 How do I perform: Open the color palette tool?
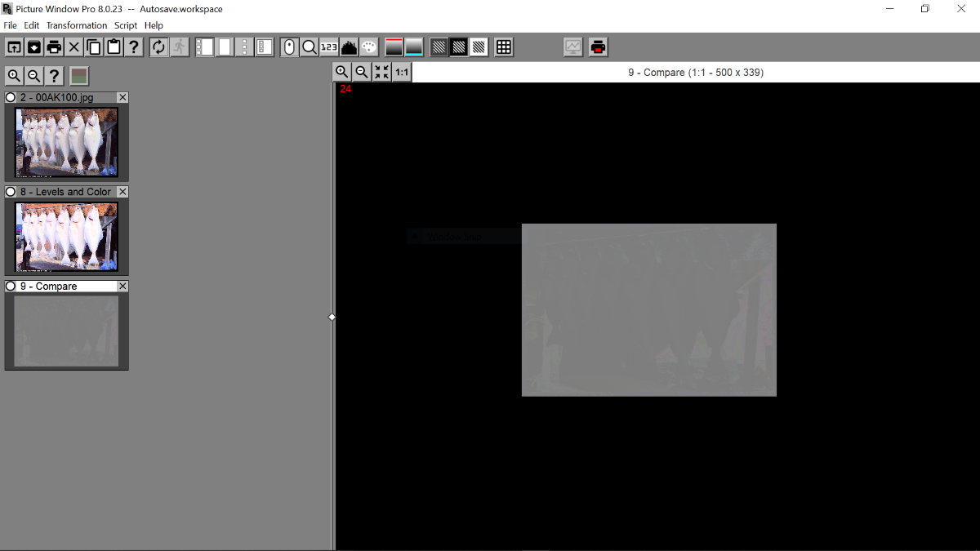[x=369, y=47]
